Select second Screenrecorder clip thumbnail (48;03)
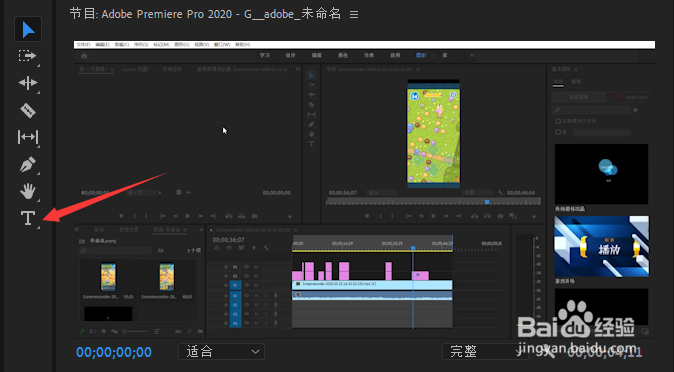The height and width of the screenshot is (372, 674). [167, 277]
